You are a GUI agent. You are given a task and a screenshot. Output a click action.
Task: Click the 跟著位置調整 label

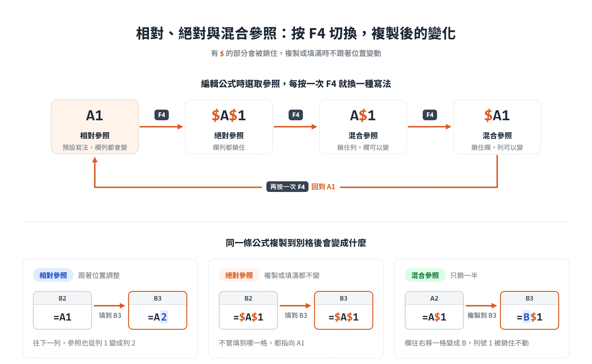(99, 275)
